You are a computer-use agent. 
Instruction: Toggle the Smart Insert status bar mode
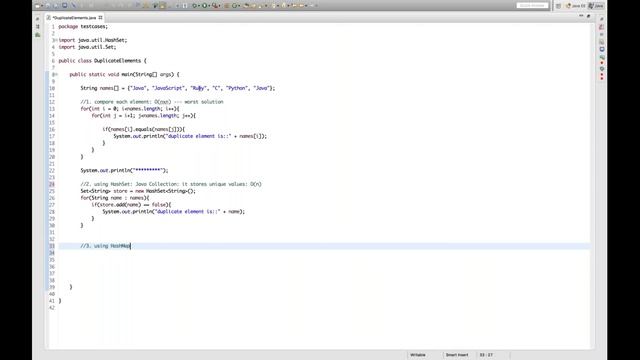tap(457, 355)
